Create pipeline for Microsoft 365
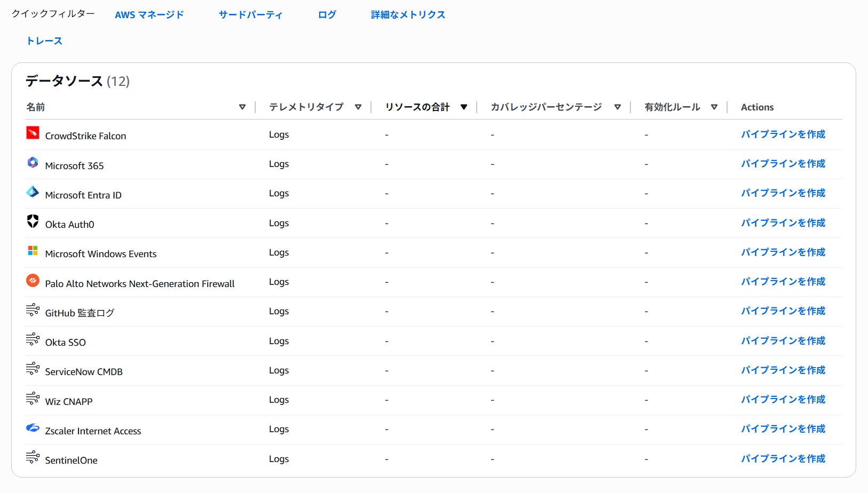 point(783,164)
